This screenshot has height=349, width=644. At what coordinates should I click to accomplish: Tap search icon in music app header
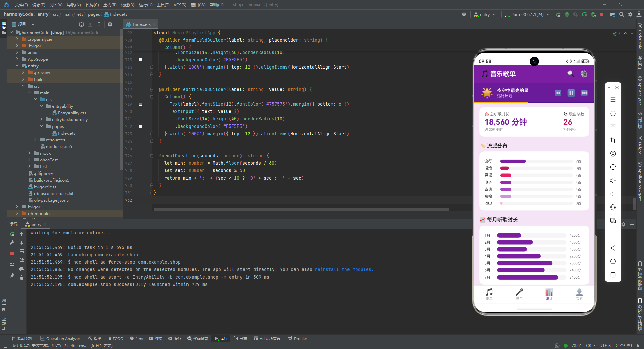click(571, 74)
